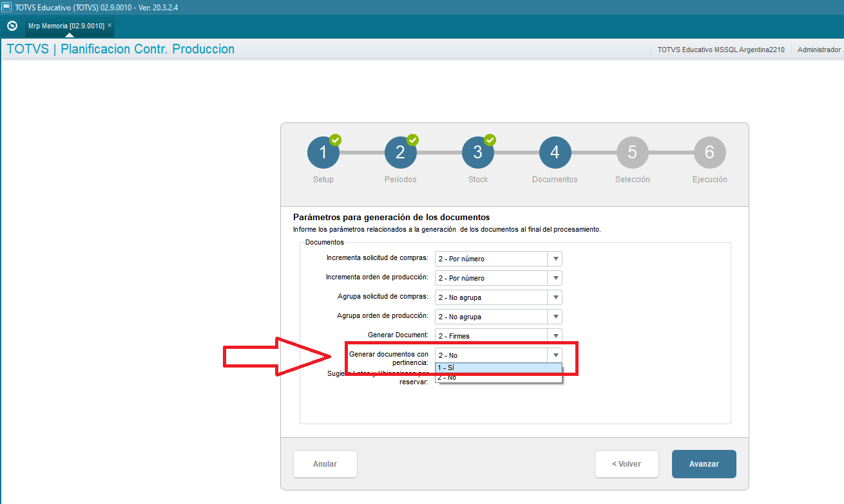Open the Generar Document dropdown arrow
The height and width of the screenshot is (504, 844).
555,335
